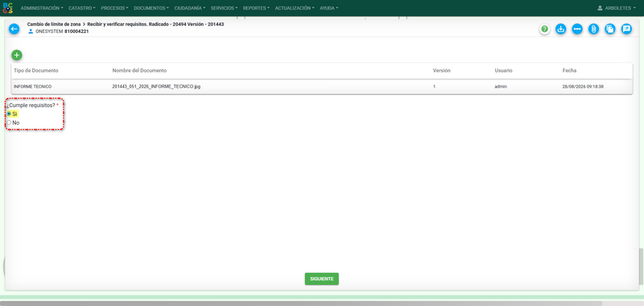Click the paperclip attachments icon
This screenshot has width=644, height=306.
pyautogui.click(x=593, y=29)
